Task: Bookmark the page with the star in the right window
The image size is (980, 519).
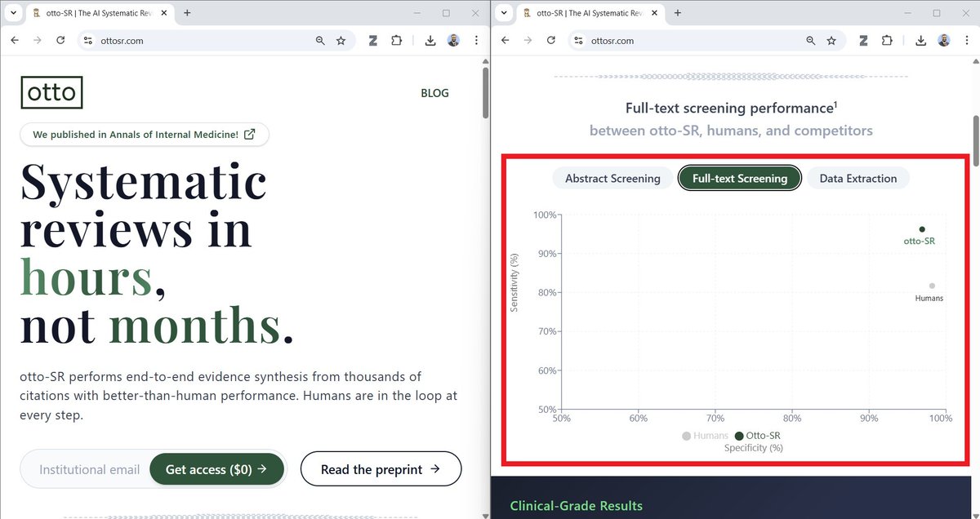Action: tap(831, 41)
